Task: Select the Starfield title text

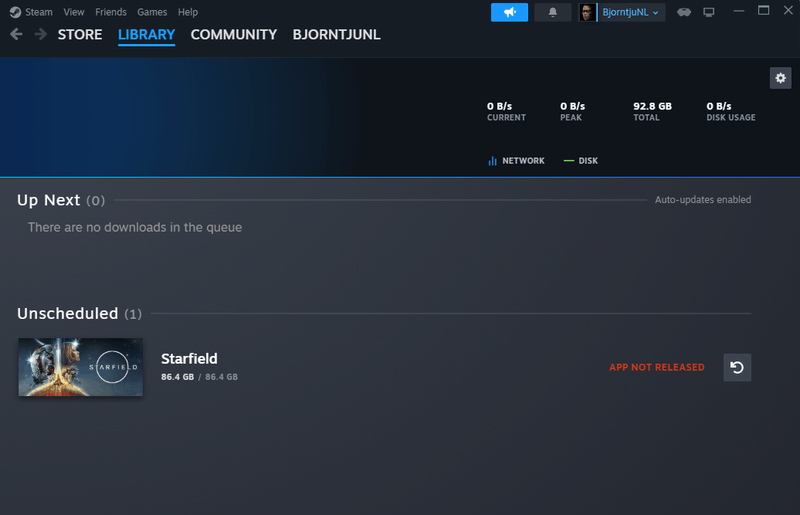Action: click(x=189, y=359)
